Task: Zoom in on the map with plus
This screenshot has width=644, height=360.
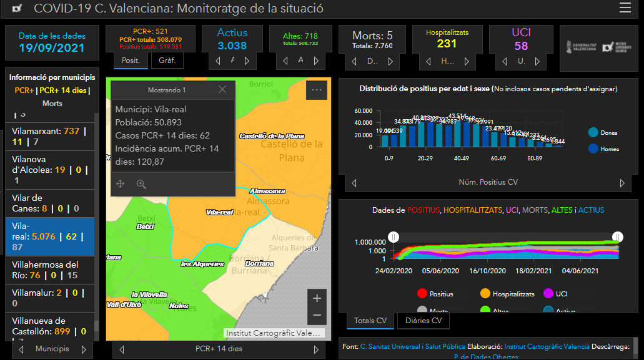Action: click(317, 298)
